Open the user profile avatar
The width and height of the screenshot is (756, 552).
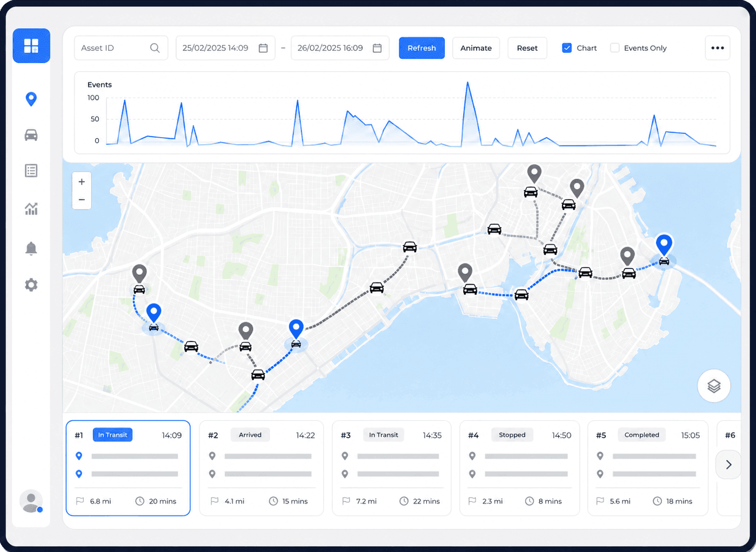(x=31, y=501)
